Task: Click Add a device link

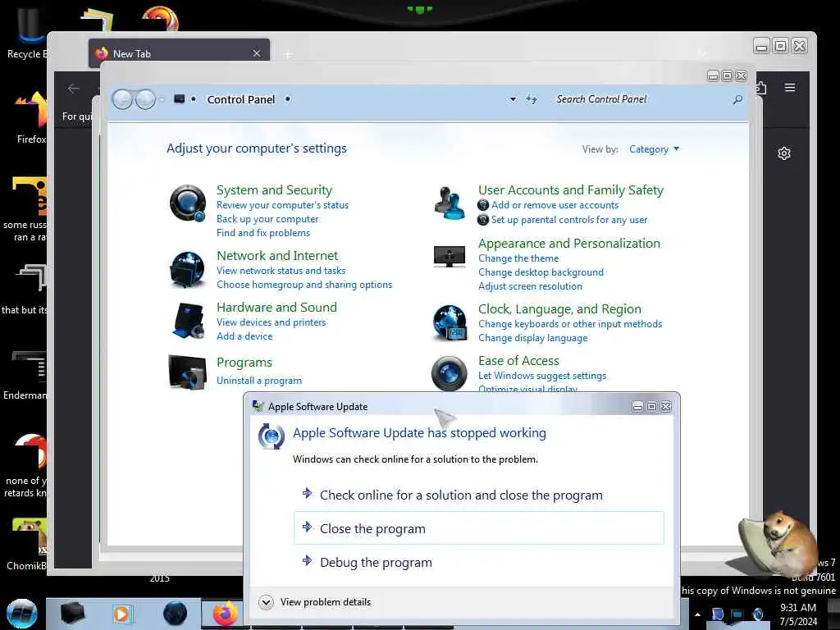Action: (x=244, y=336)
